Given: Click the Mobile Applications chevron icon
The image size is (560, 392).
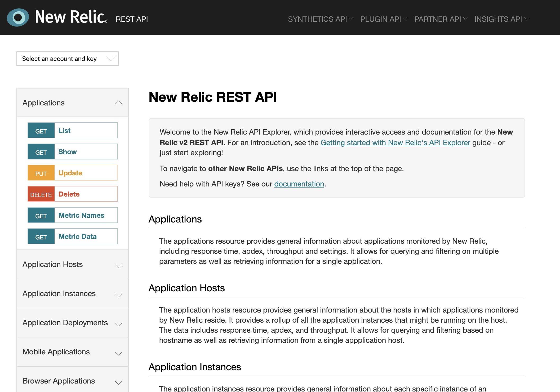Looking at the screenshot, I should [118, 353].
